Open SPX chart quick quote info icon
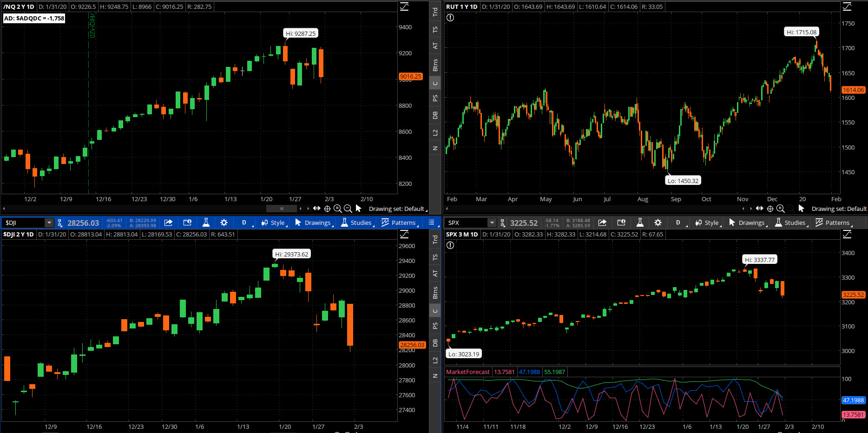This screenshot has width=868, height=433. pos(621,223)
